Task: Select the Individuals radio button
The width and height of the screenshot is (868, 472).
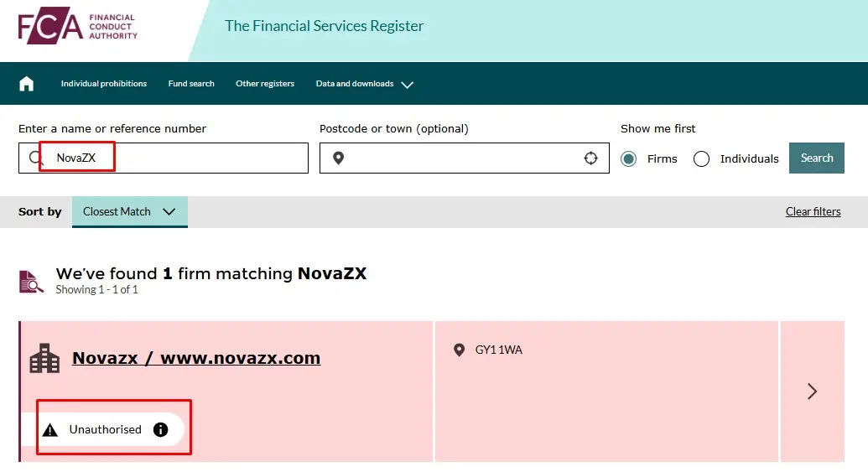Action: [x=702, y=158]
